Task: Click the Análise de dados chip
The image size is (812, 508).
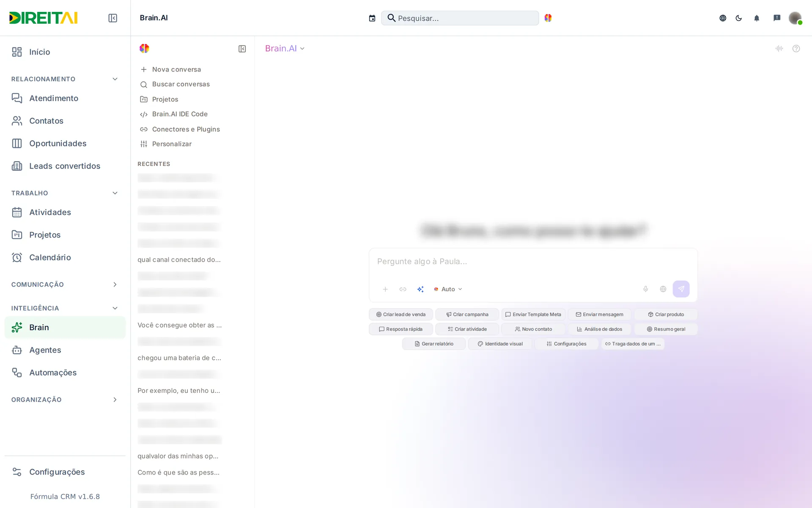Action: 599,329
